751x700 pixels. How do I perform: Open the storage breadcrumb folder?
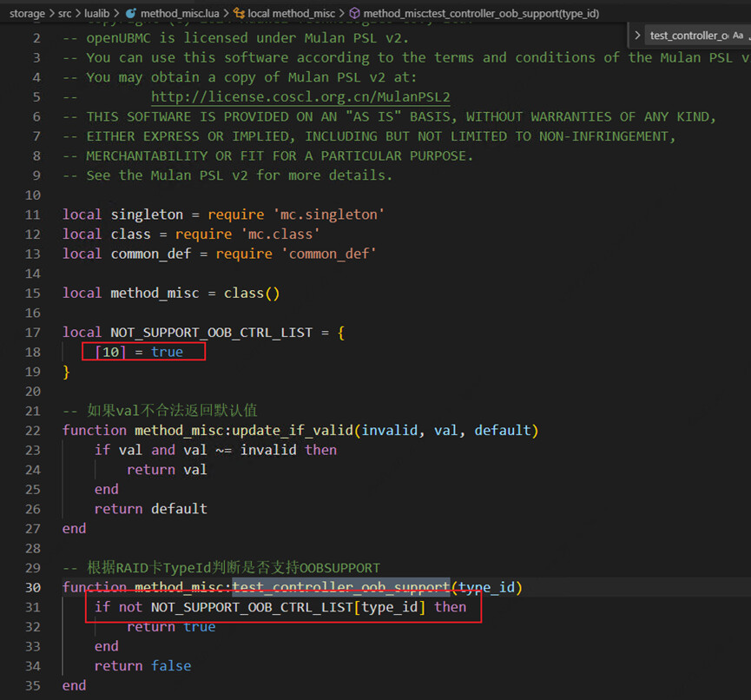26,14
